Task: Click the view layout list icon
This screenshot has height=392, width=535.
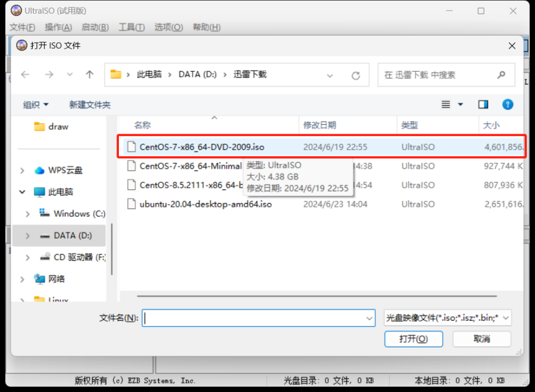Action: [x=446, y=105]
